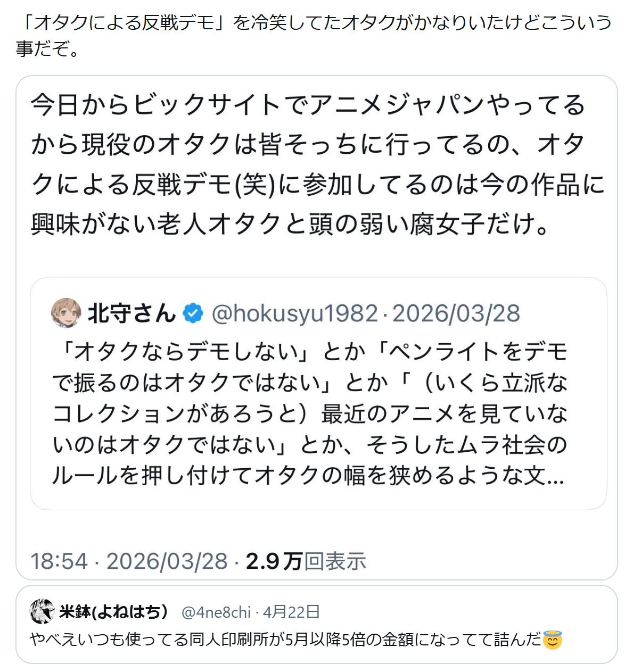Click the blue verified badge beside 北守さん
Viewport: 633px width, 672px height.
pos(193,313)
